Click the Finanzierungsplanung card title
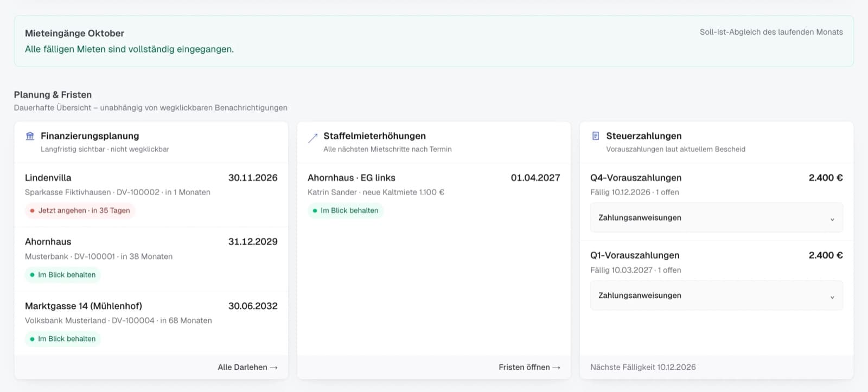 90,136
